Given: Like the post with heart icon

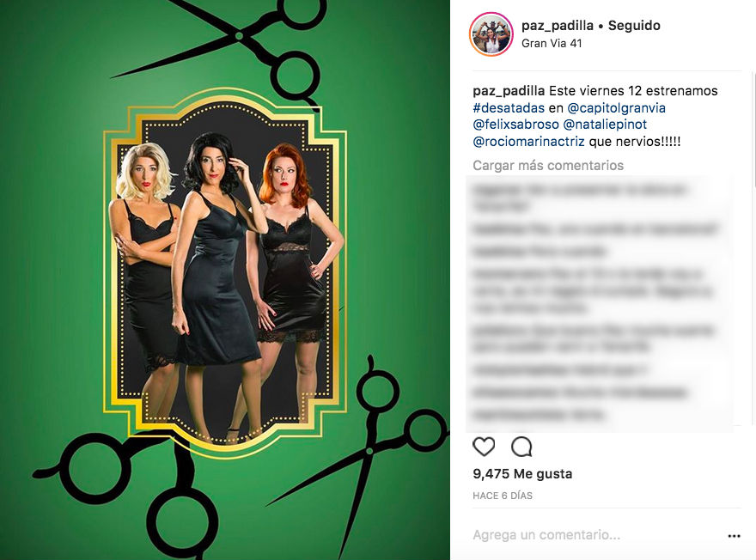Looking at the screenshot, I should point(484,447).
